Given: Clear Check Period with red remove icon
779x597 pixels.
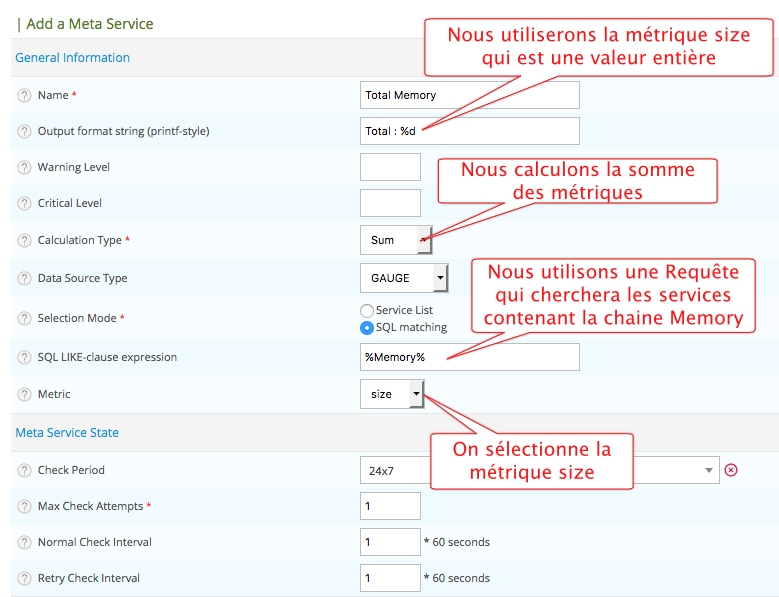Looking at the screenshot, I should (731, 470).
